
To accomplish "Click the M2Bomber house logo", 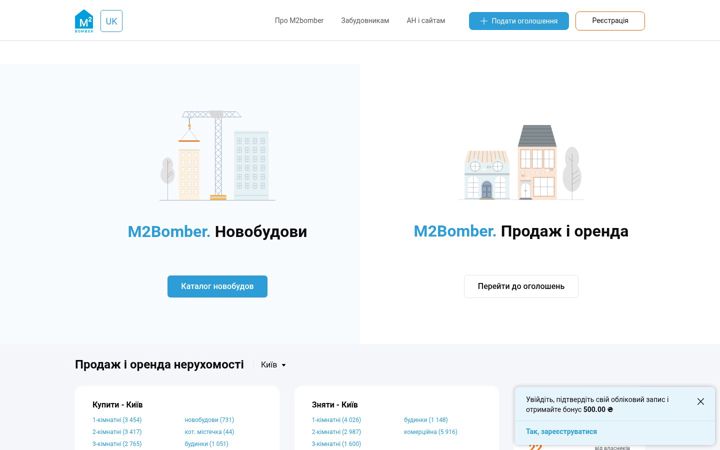I will [x=84, y=21].
